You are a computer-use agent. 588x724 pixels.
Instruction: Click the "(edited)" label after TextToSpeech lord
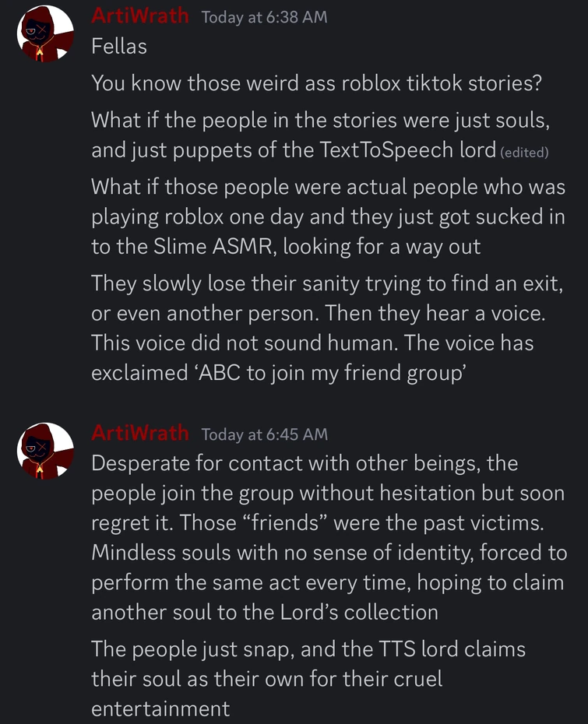[524, 153]
